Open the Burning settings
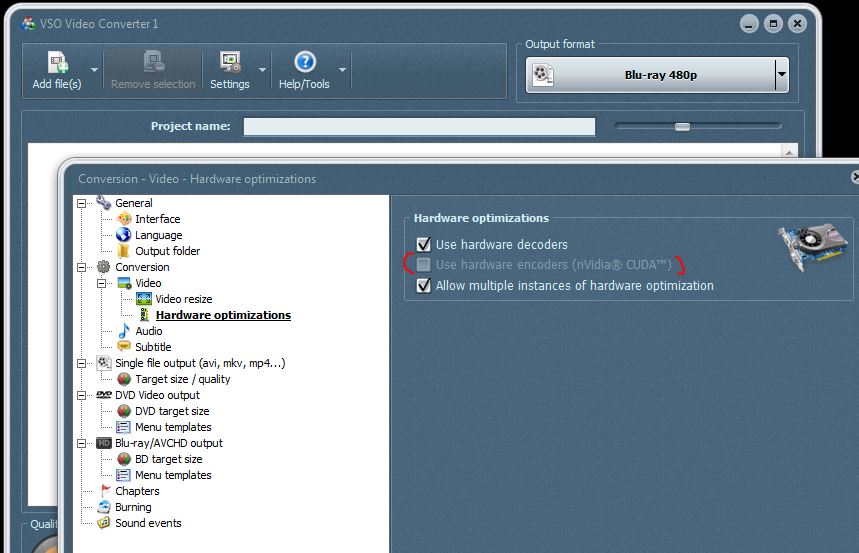The height and width of the screenshot is (553, 859). [x=133, y=507]
